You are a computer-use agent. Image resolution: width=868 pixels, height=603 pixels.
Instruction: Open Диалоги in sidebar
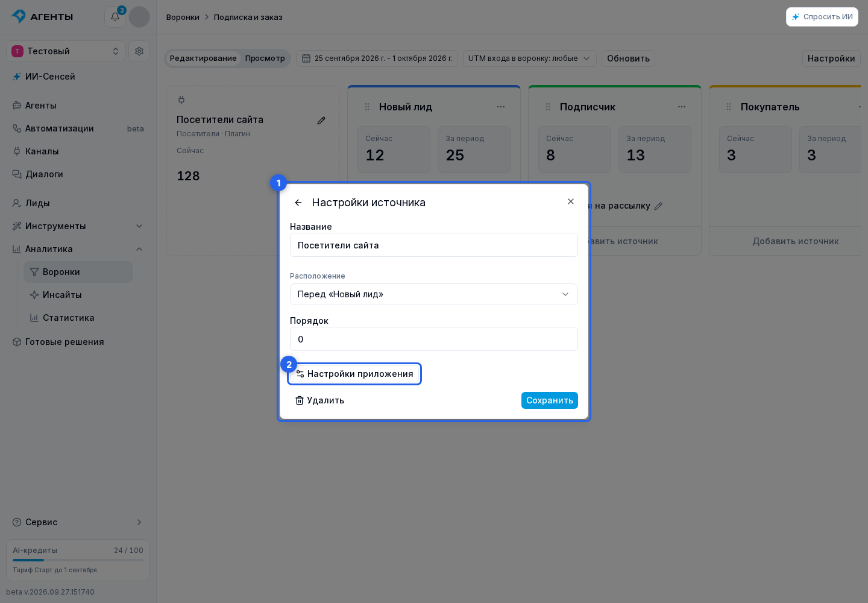[78, 174]
